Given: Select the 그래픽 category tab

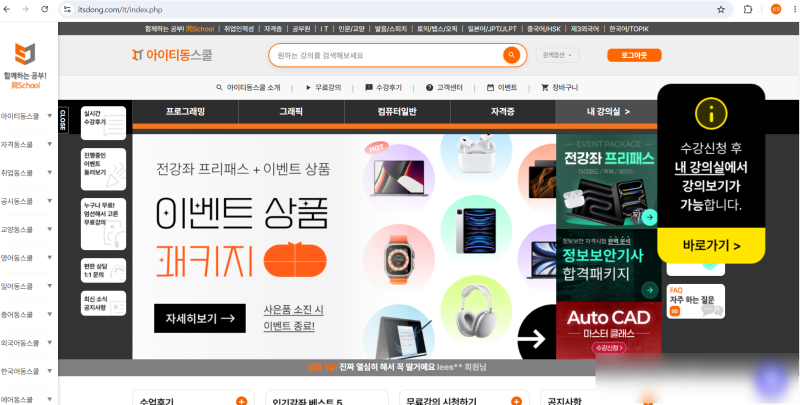Looking at the screenshot, I should [x=291, y=112].
